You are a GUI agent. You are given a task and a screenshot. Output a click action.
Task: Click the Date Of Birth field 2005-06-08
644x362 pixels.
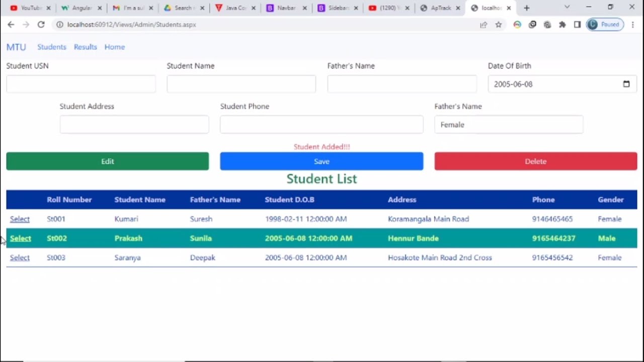coord(562,84)
